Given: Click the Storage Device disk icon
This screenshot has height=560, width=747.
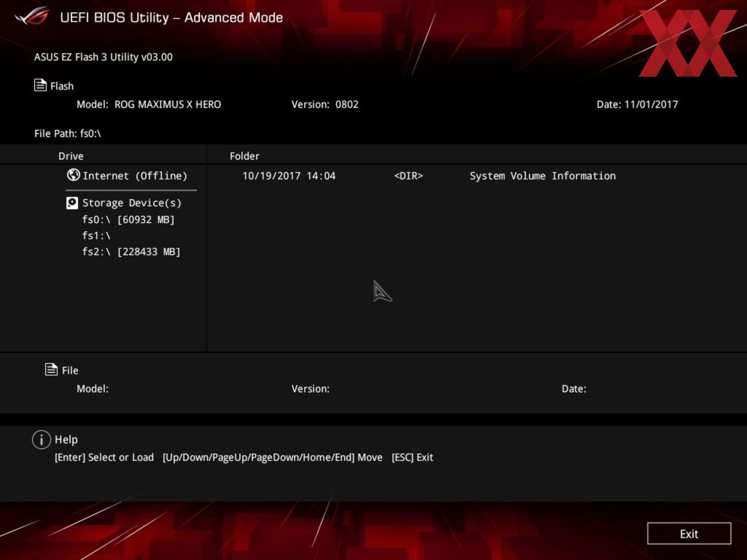Looking at the screenshot, I should 72,203.
